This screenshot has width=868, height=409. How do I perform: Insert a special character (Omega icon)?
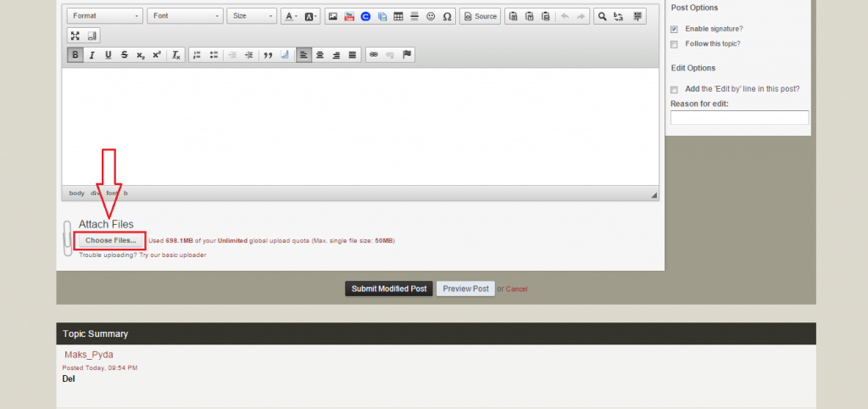447,16
